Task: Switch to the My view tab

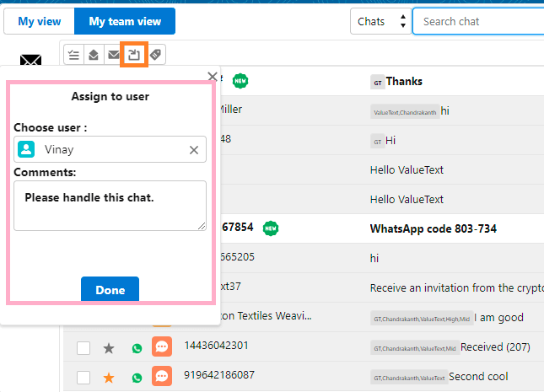Action: (x=40, y=21)
